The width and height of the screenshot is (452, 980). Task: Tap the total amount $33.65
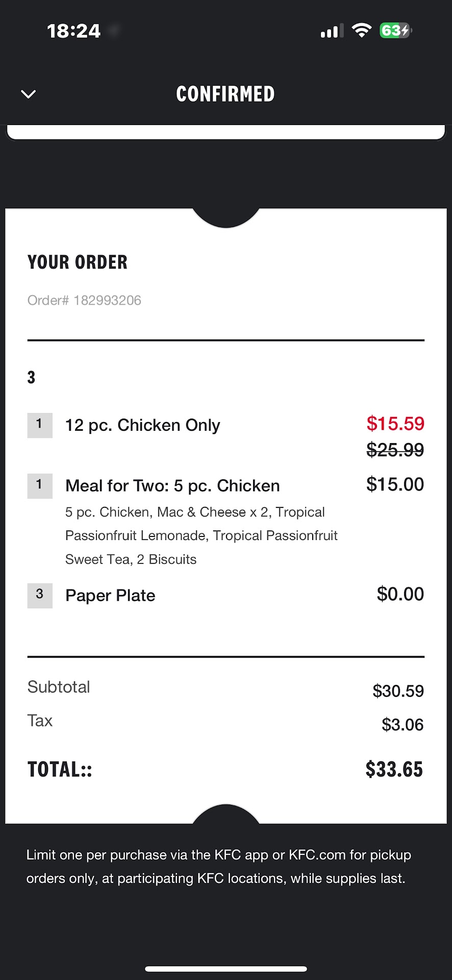click(394, 769)
